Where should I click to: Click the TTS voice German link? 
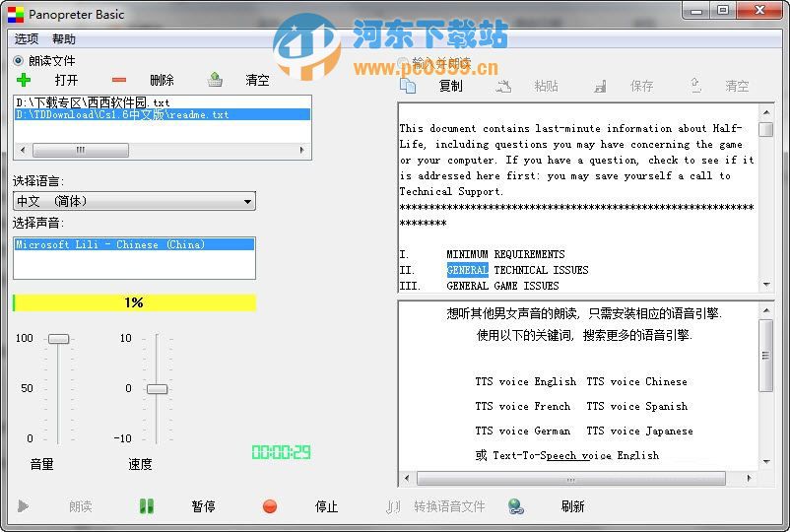tap(523, 431)
